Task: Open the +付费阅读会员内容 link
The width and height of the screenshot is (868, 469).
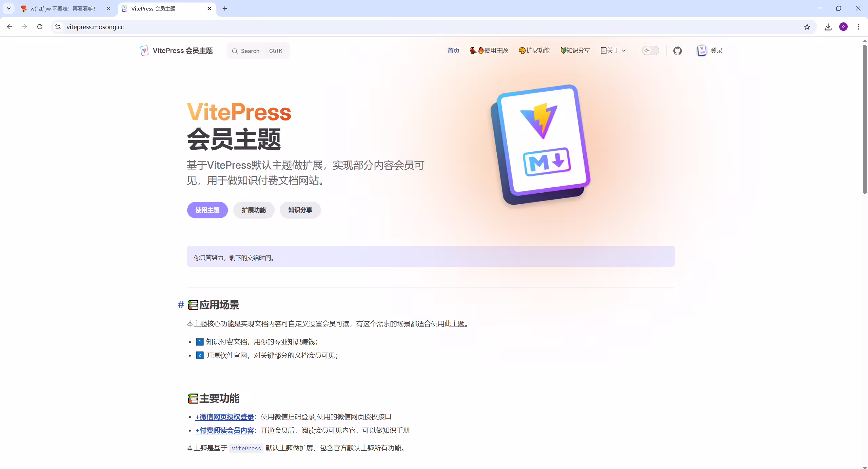Action: pos(224,430)
